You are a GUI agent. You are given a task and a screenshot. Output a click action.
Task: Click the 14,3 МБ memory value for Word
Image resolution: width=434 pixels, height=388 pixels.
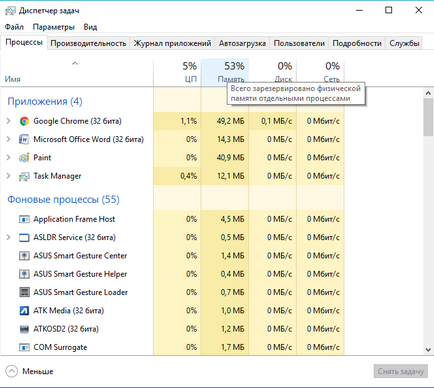click(231, 139)
